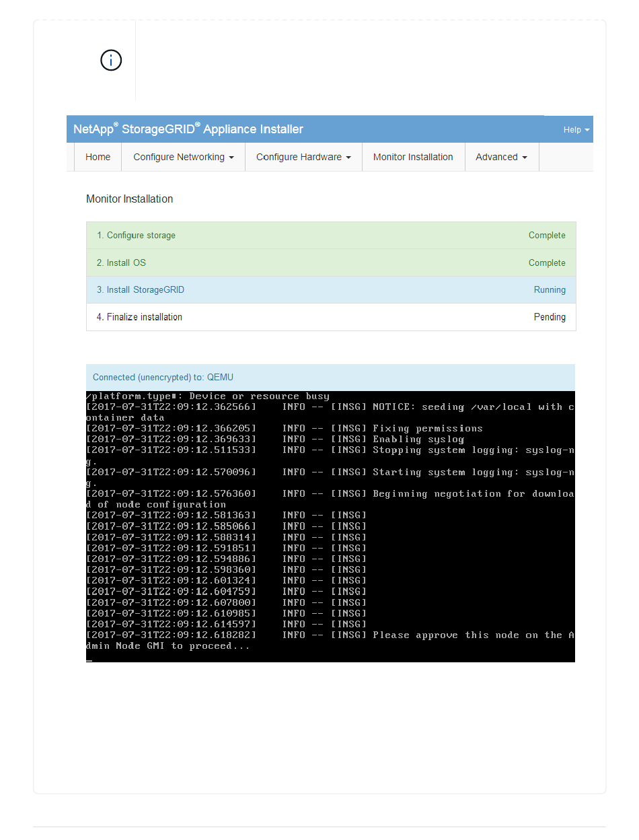Click the Fixing permissions log line
Screen dimensions: 639x840
pyautogui.click(x=285, y=428)
